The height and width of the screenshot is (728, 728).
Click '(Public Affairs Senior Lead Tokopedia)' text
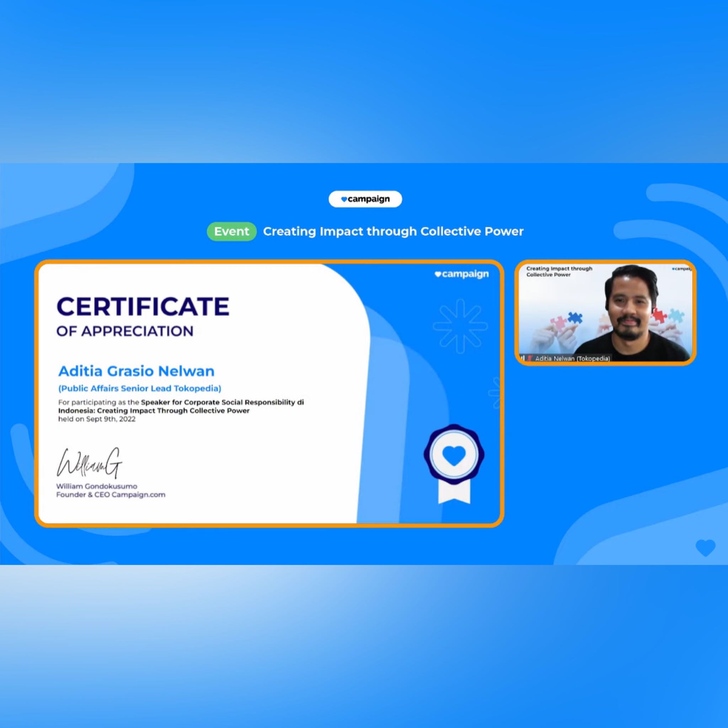[139, 388]
